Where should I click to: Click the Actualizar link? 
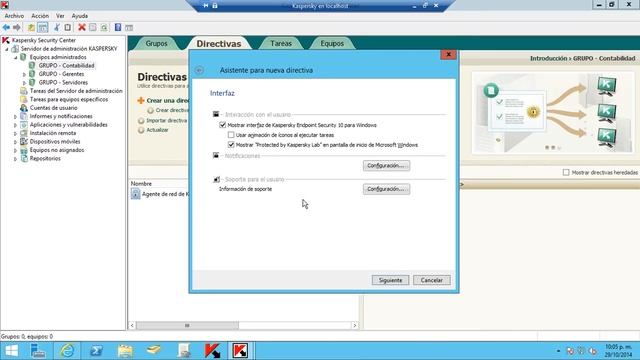tap(157, 130)
